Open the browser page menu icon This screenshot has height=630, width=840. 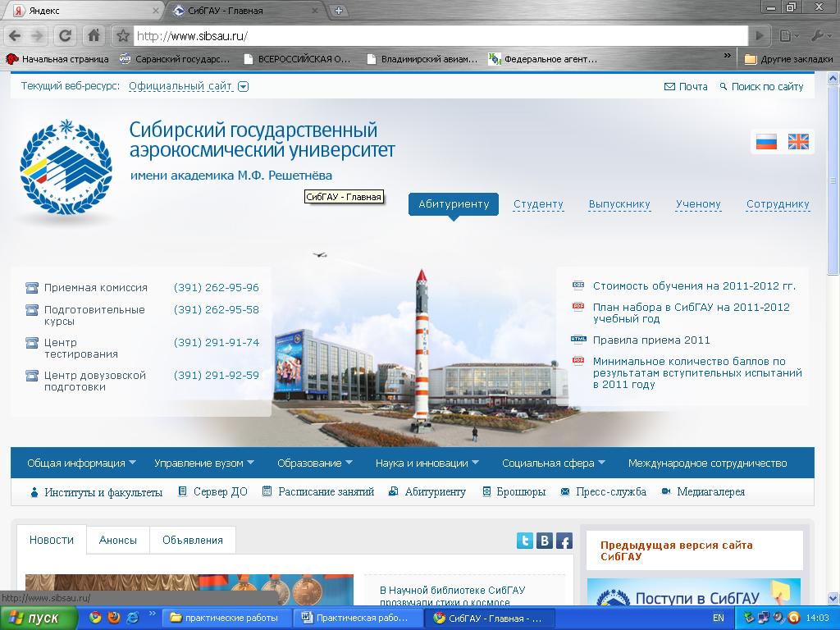tap(789, 36)
